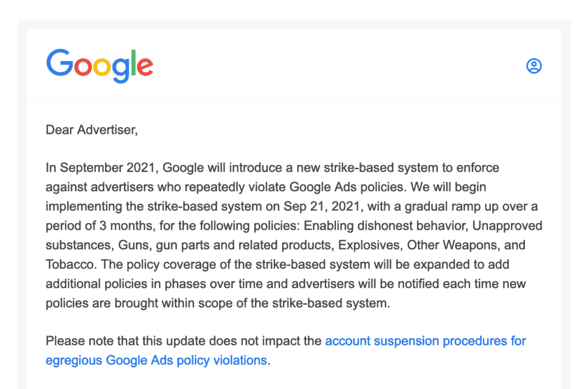Click the word 'Explosives' in the paragraph
This screenshot has width=588, height=389.
pyautogui.click(x=370, y=245)
